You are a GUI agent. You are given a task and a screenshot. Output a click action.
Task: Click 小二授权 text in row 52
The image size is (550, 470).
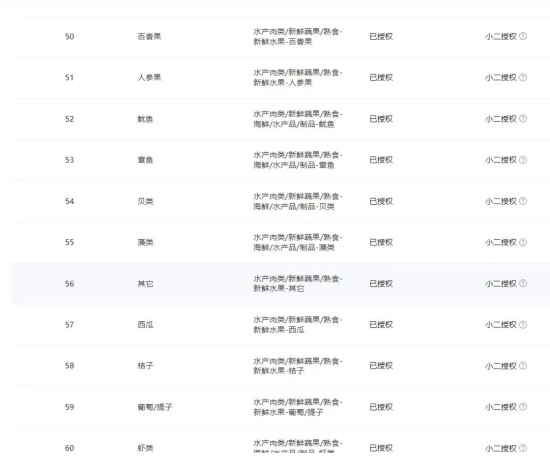coord(501,119)
